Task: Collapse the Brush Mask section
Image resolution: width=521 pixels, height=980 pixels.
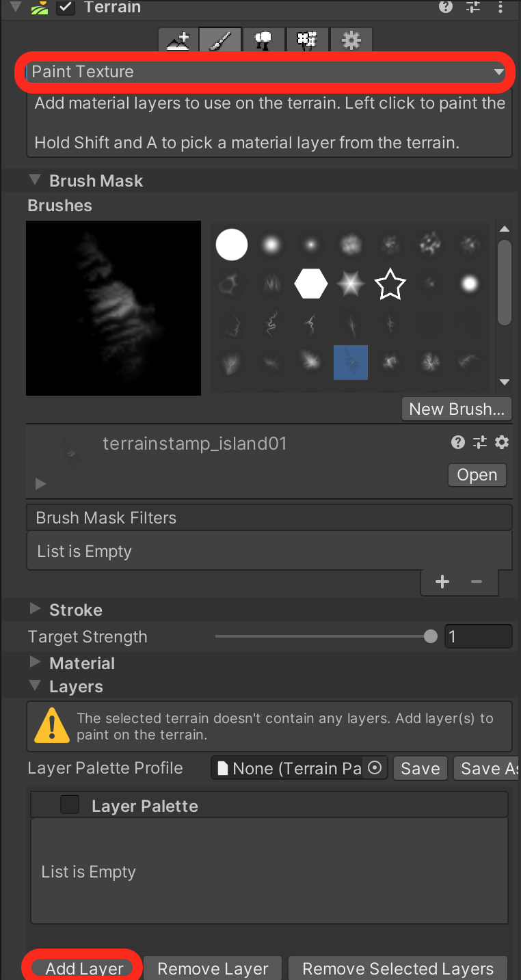Action: [x=34, y=180]
